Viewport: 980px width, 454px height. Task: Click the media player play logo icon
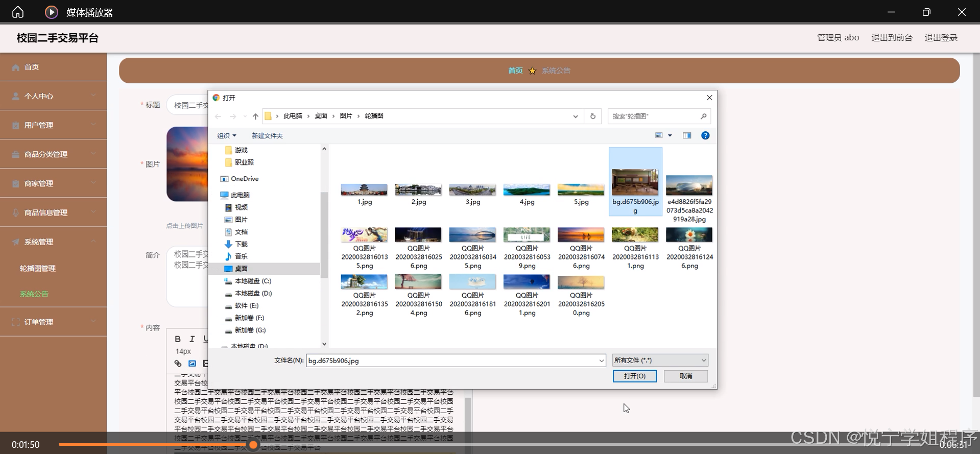(52, 12)
